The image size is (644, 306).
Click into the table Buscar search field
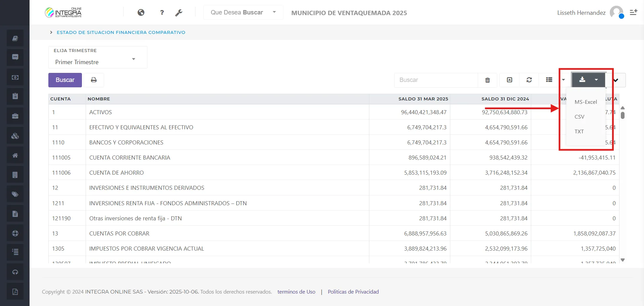click(x=436, y=80)
